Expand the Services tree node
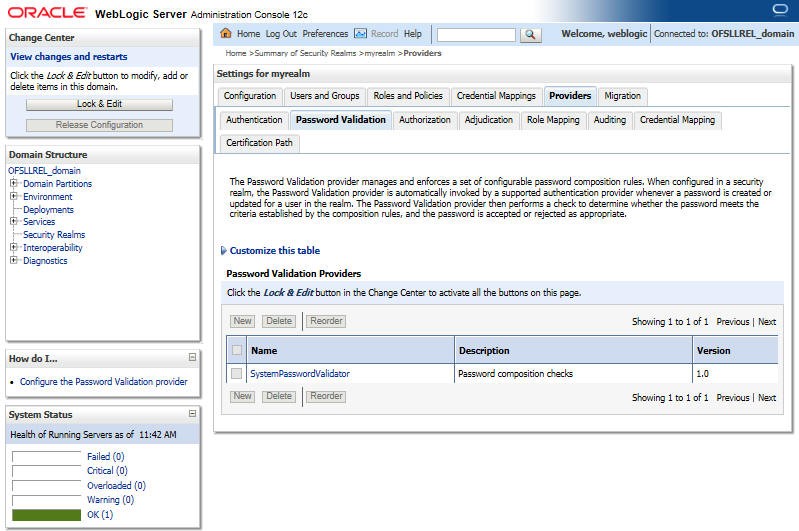 pyautogui.click(x=14, y=221)
